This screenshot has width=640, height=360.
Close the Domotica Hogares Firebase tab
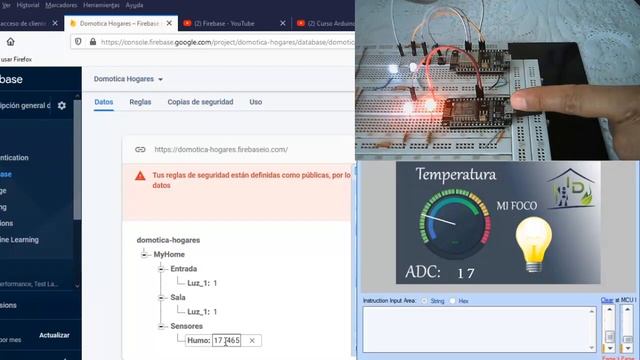(169, 23)
